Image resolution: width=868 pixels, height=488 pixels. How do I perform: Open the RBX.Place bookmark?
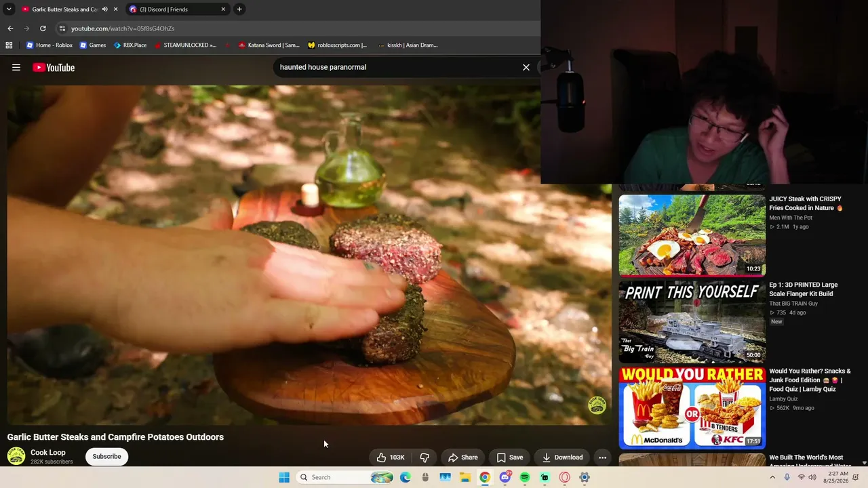(x=130, y=45)
